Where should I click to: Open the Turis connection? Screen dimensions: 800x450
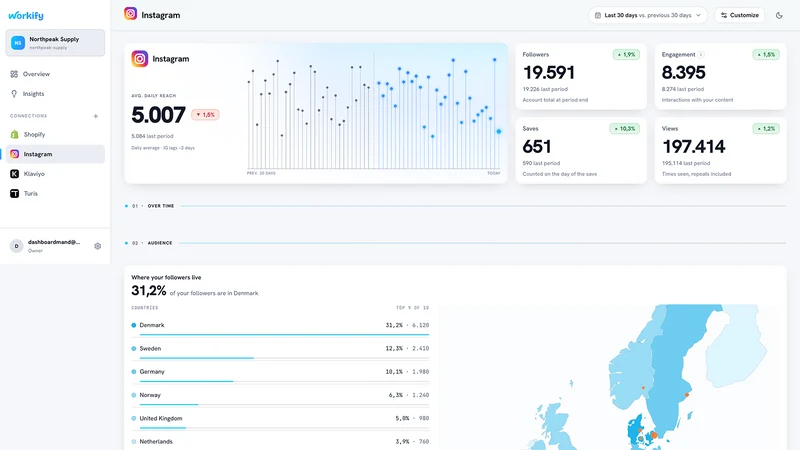[55, 194]
